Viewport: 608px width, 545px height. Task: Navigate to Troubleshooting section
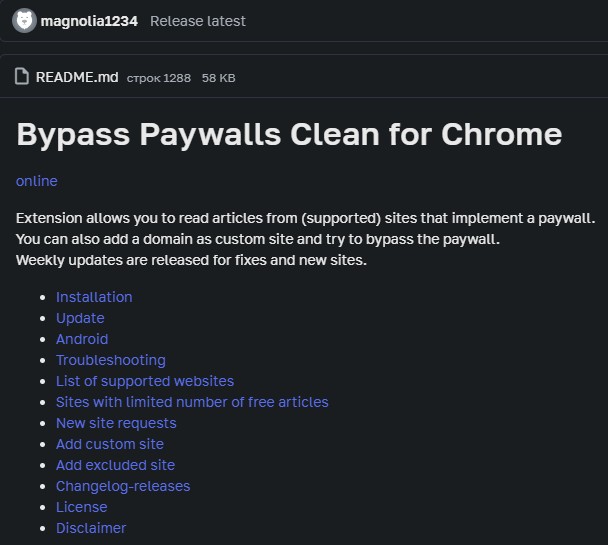(111, 360)
